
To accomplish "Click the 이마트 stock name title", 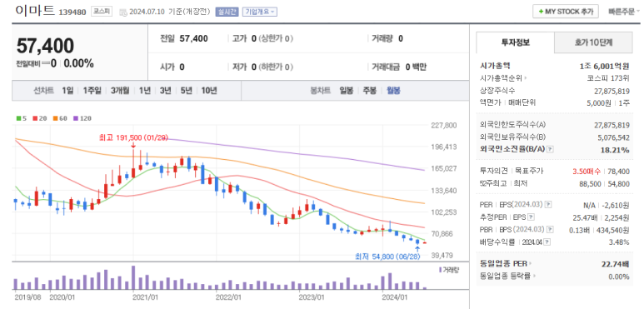I will click(x=35, y=11).
